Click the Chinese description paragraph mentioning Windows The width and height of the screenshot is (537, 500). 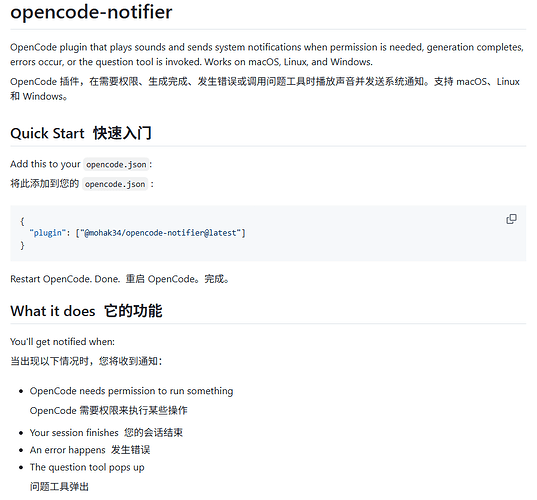(265, 89)
